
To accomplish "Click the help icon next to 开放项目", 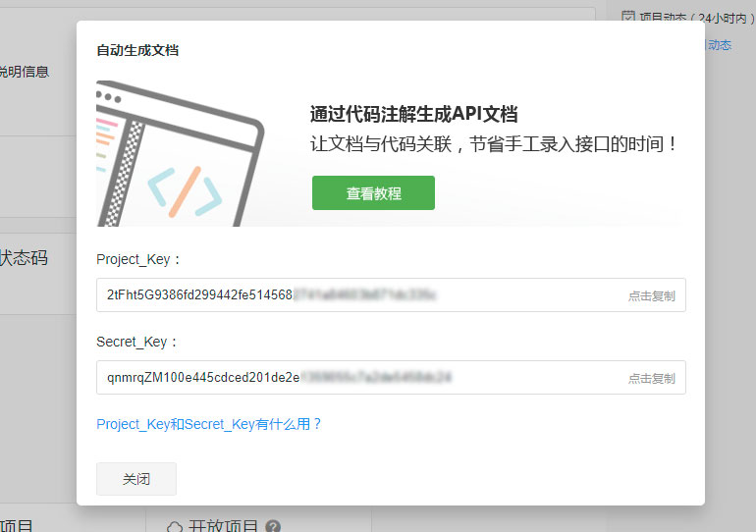I will [273, 526].
